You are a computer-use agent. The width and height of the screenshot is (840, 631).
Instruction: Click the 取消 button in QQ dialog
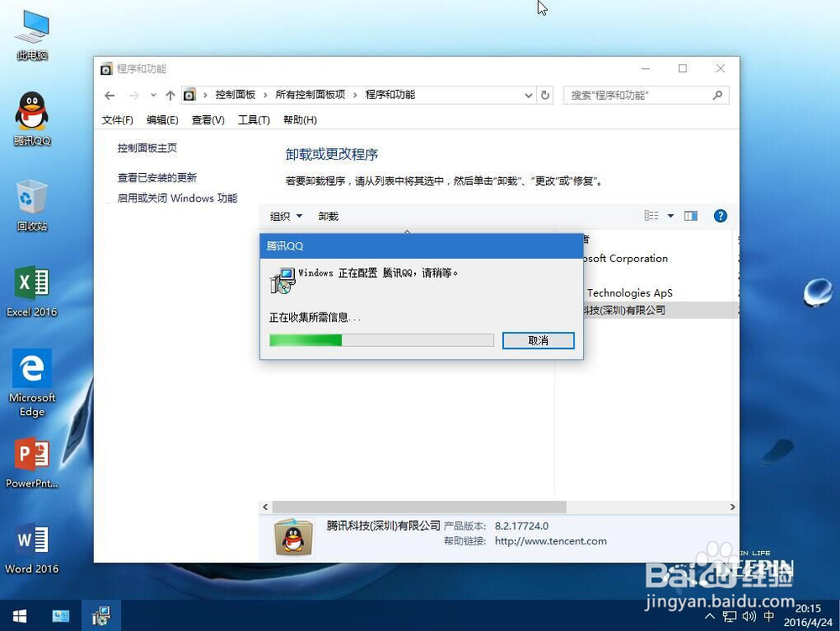point(538,340)
